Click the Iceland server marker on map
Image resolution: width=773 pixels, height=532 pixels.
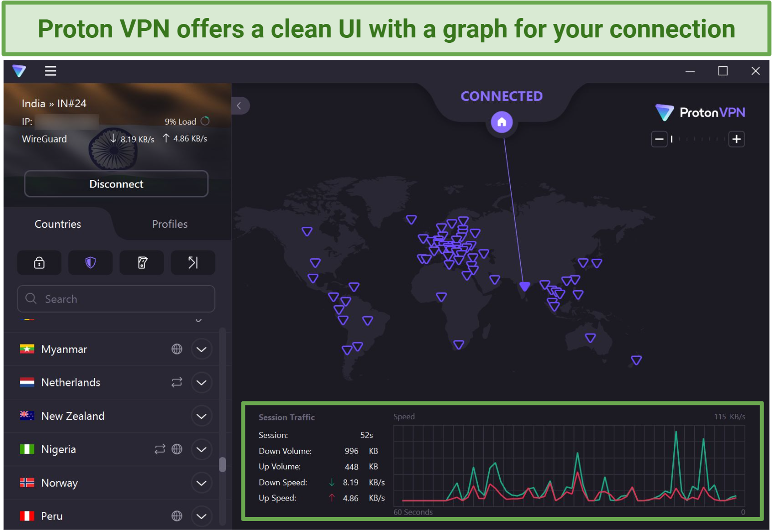pos(411,219)
